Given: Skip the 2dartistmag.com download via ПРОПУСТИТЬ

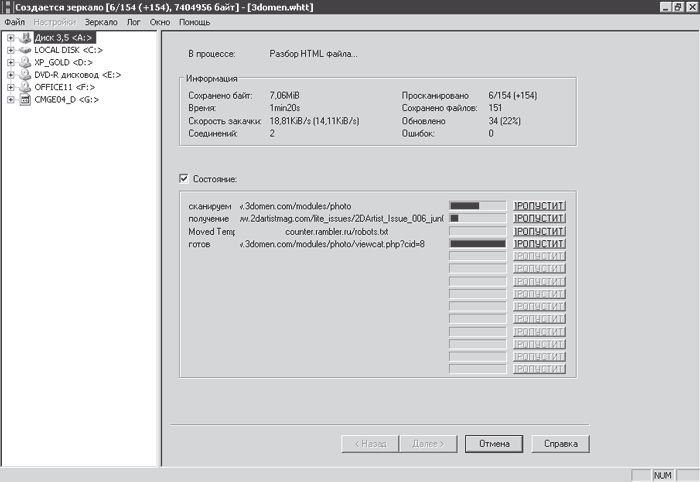Looking at the screenshot, I should [x=539, y=218].
